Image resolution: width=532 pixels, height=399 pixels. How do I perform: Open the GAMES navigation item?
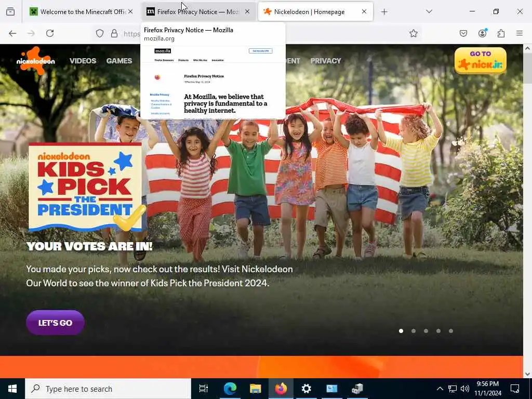pos(119,61)
